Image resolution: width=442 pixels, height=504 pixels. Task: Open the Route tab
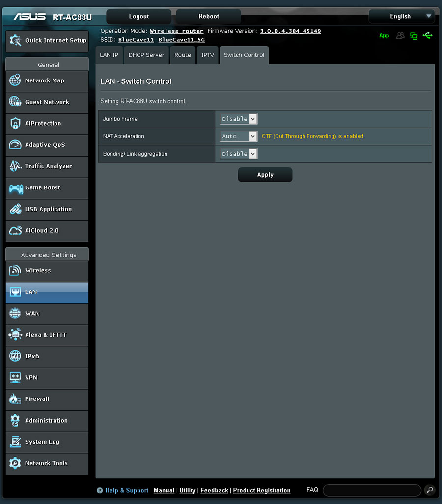[182, 55]
